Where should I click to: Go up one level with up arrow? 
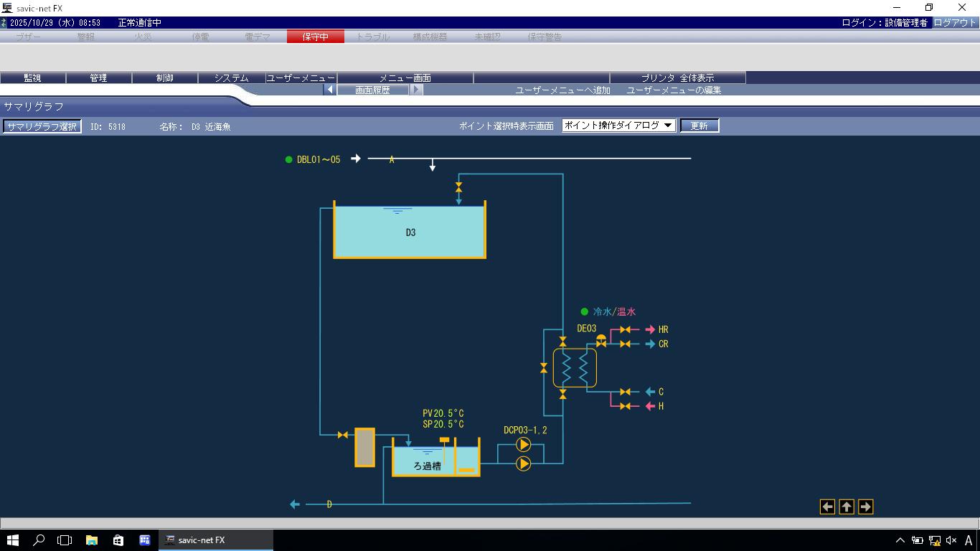click(847, 507)
